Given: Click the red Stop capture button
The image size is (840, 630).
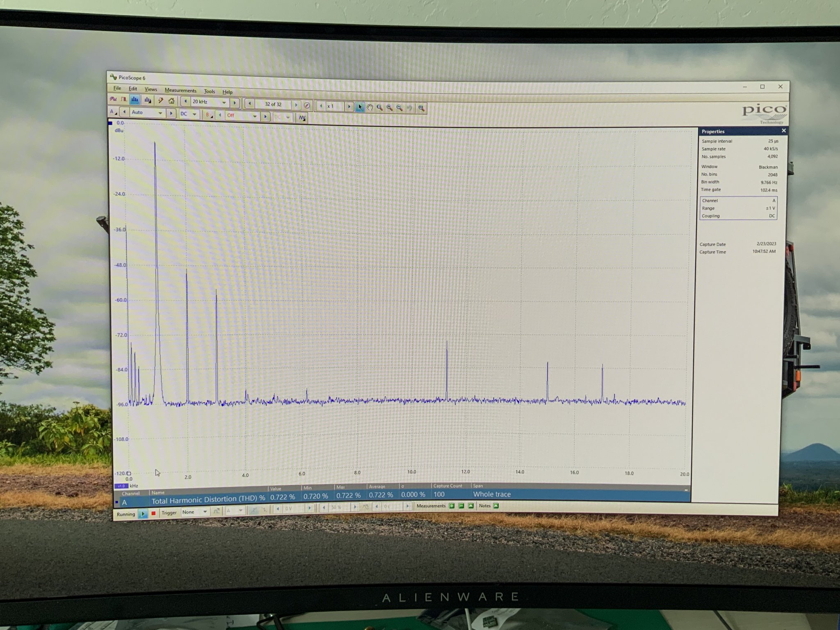Looking at the screenshot, I should pyautogui.click(x=153, y=514).
